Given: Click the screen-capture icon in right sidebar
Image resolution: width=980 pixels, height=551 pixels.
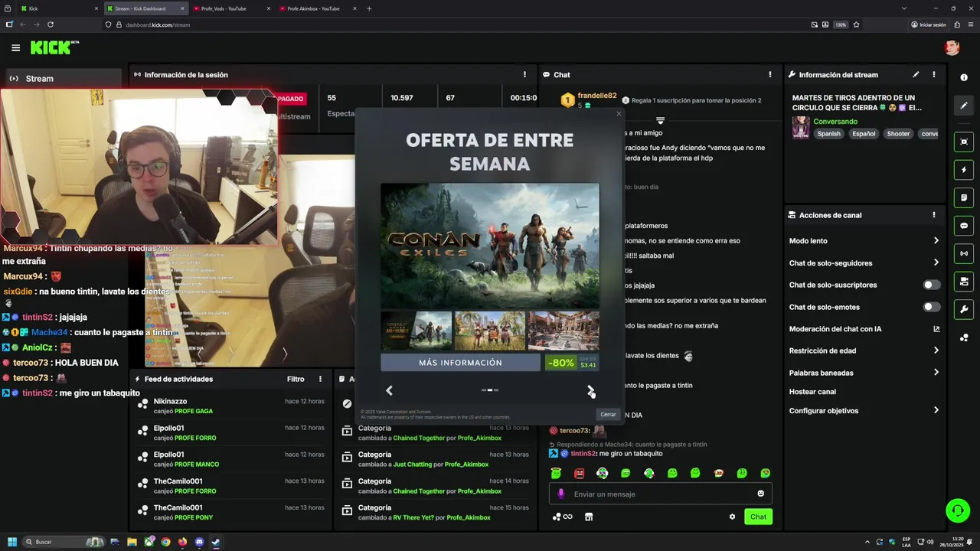Looking at the screenshot, I should pos(964,142).
